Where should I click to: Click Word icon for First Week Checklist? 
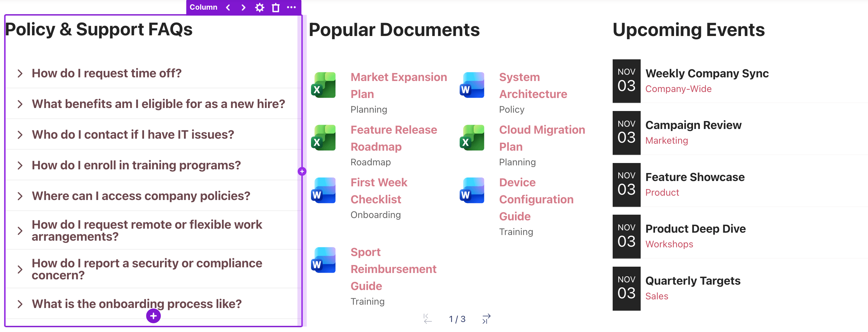coord(323,190)
